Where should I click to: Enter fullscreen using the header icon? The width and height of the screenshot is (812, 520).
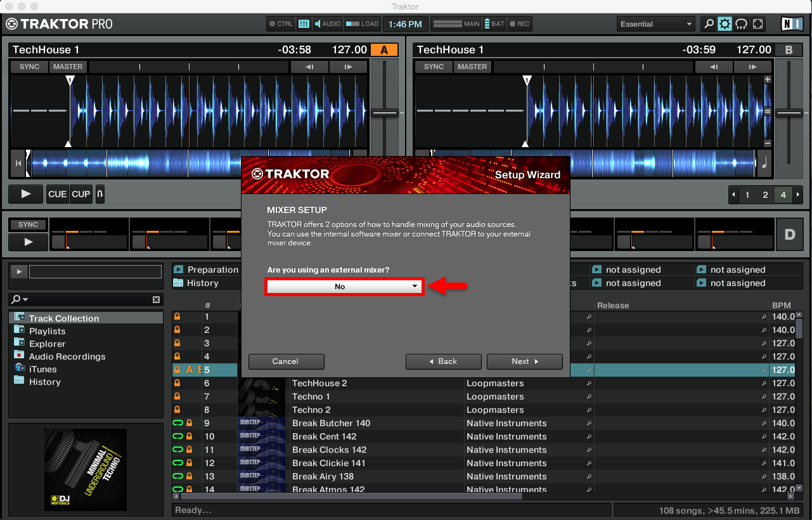point(757,23)
